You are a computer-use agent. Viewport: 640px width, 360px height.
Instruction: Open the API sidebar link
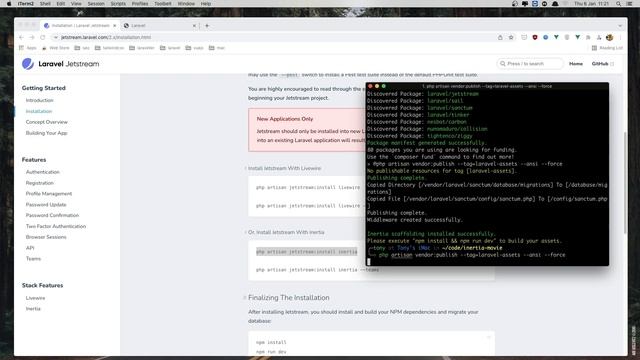coord(30,248)
